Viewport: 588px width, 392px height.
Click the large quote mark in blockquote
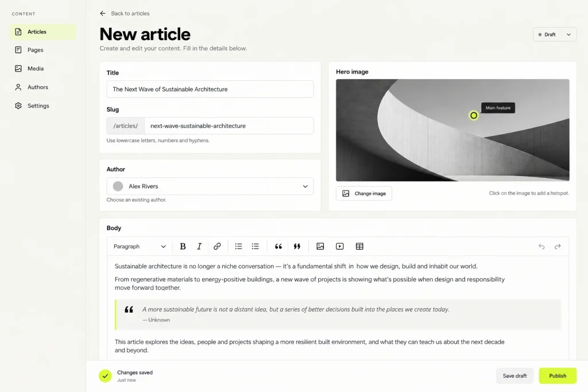coord(129,309)
